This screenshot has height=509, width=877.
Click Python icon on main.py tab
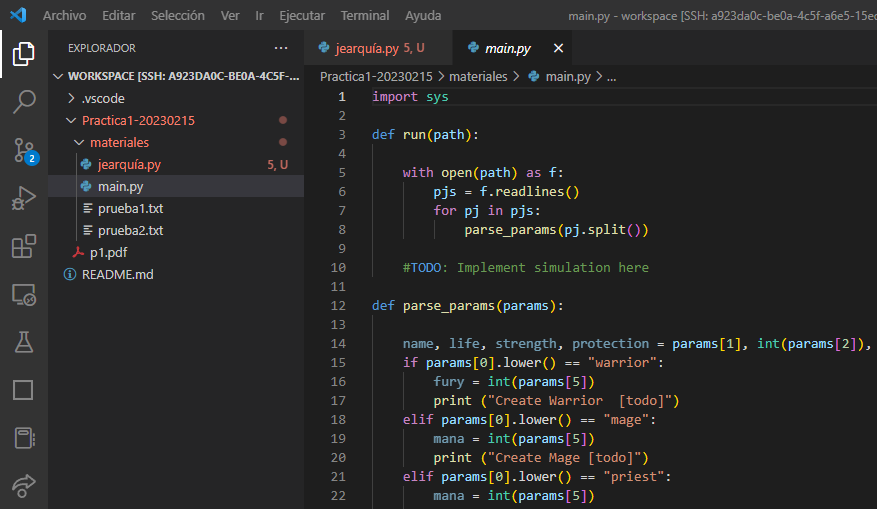coord(473,48)
